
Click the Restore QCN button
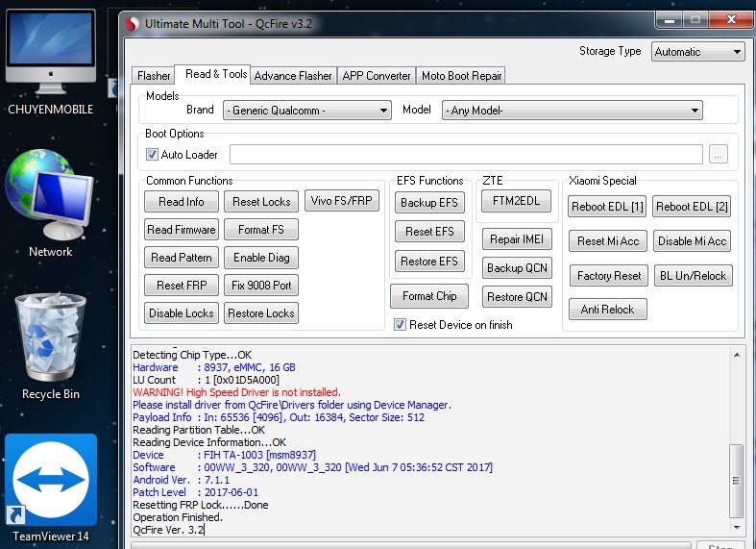tap(517, 297)
